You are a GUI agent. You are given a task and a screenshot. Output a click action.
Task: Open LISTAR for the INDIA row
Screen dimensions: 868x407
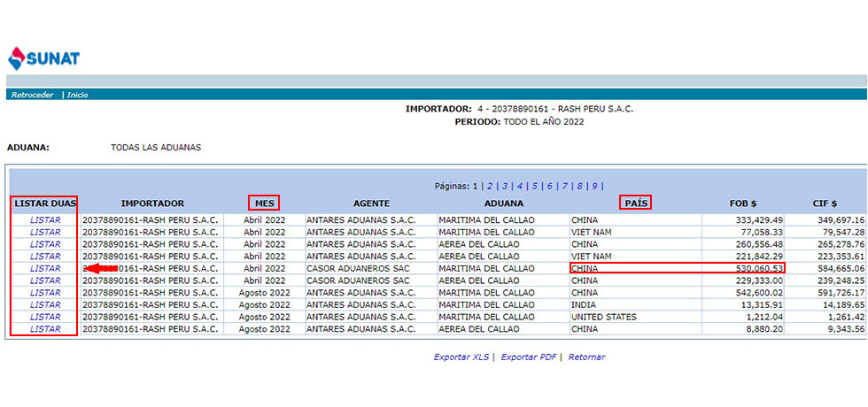coord(45,304)
